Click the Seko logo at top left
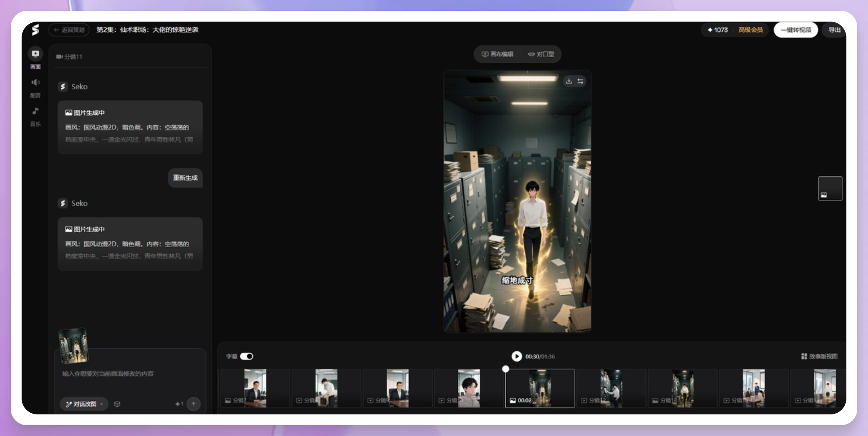 (x=35, y=30)
